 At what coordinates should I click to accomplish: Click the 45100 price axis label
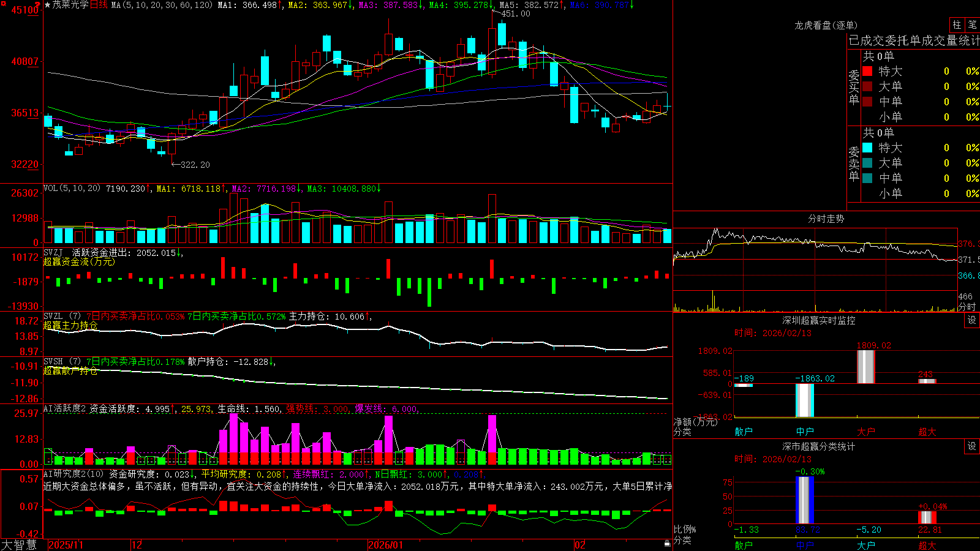pos(25,10)
